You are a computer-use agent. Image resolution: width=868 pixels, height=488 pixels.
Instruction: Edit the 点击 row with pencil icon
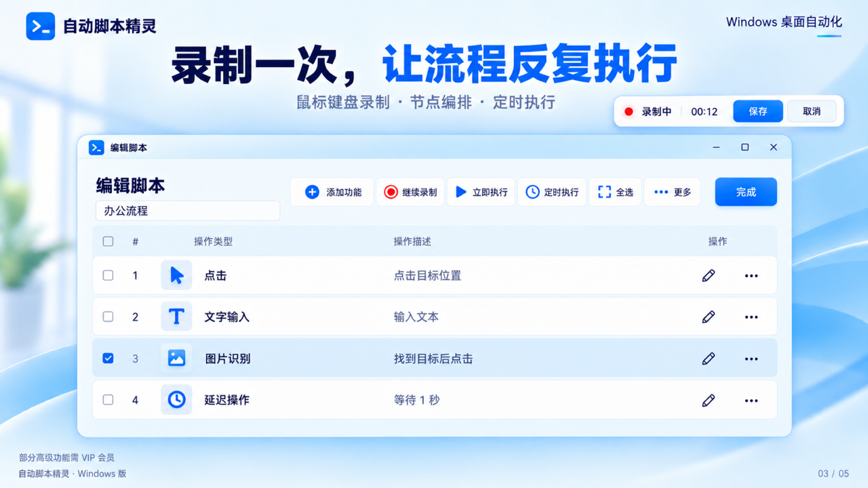click(709, 275)
